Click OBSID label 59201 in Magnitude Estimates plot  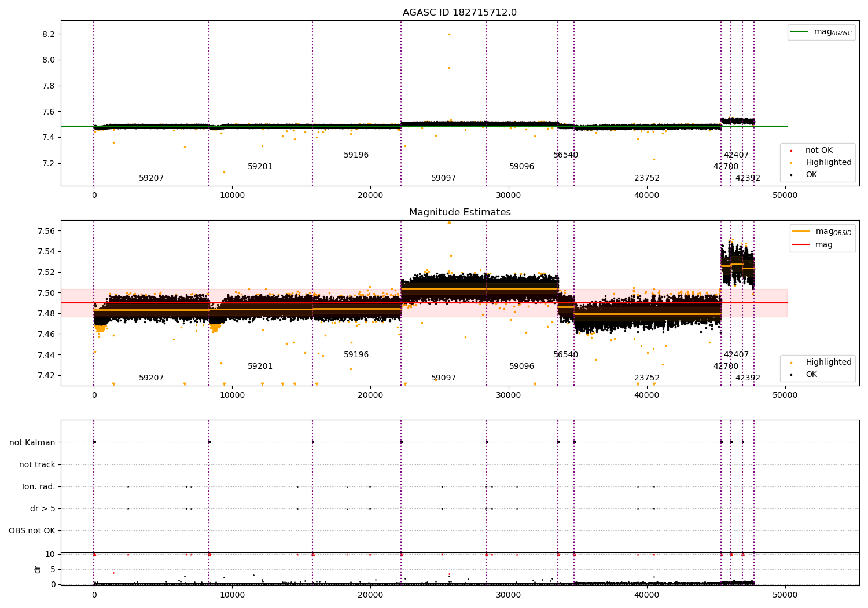(x=260, y=367)
